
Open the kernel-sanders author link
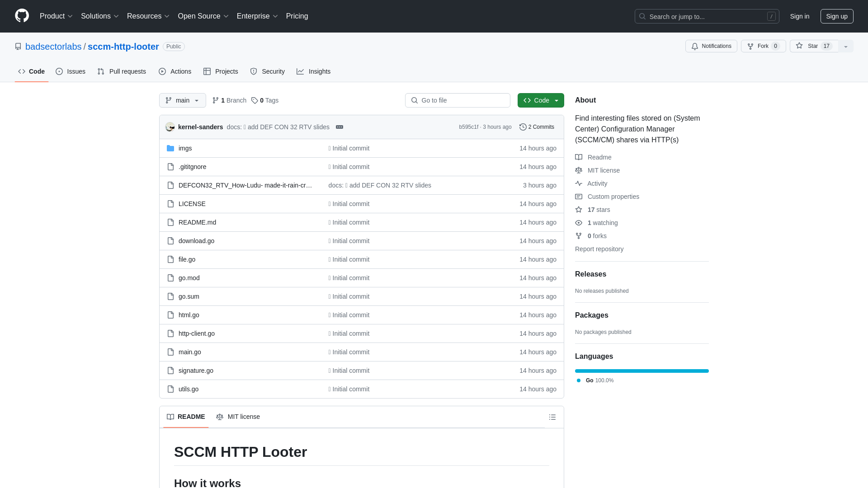coord(200,127)
